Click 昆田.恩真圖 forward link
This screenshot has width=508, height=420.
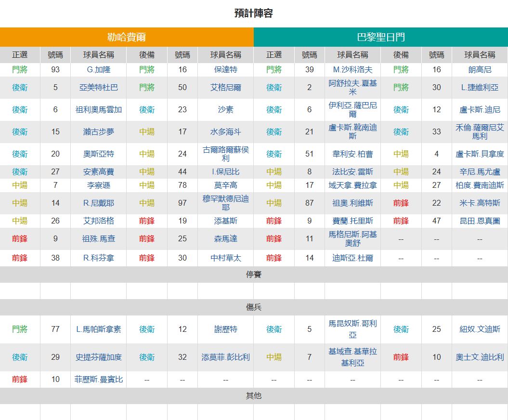coord(480,221)
